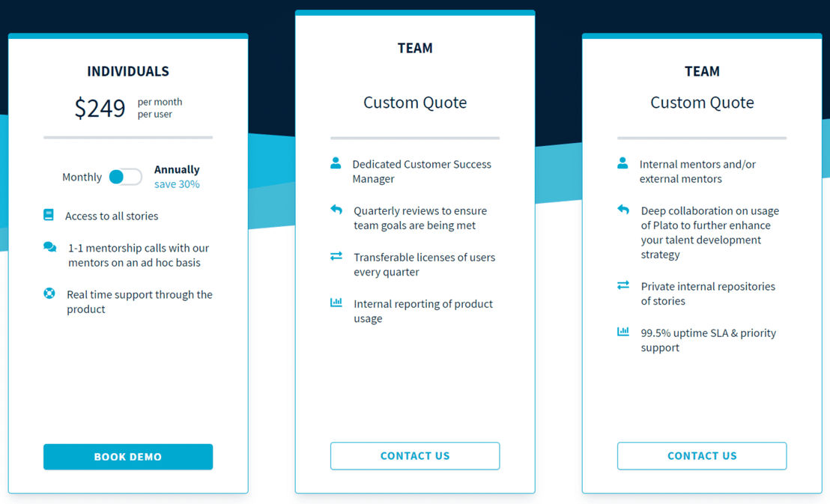
Task: Click CONTACT US under Dedicated Customer Success Manager
Action: (415, 456)
